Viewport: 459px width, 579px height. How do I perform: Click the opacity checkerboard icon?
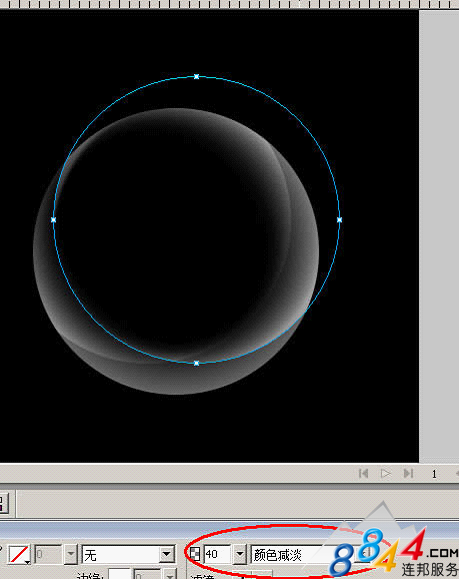[195, 554]
